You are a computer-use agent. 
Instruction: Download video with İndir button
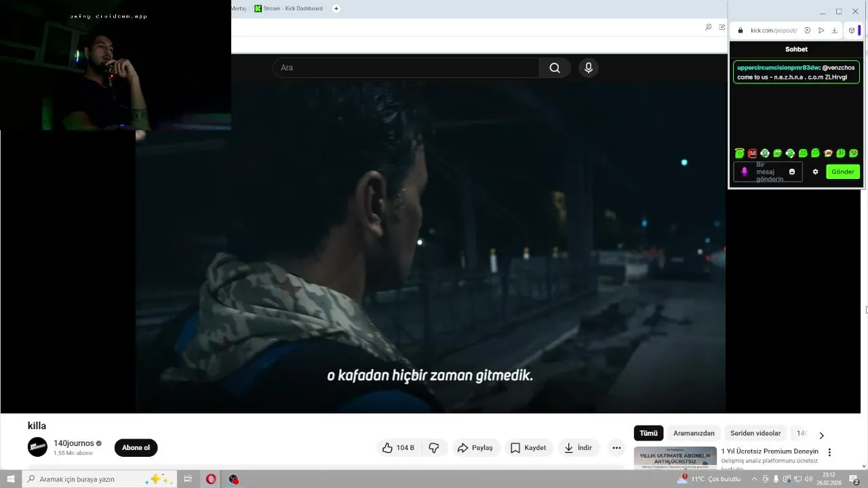pos(578,448)
